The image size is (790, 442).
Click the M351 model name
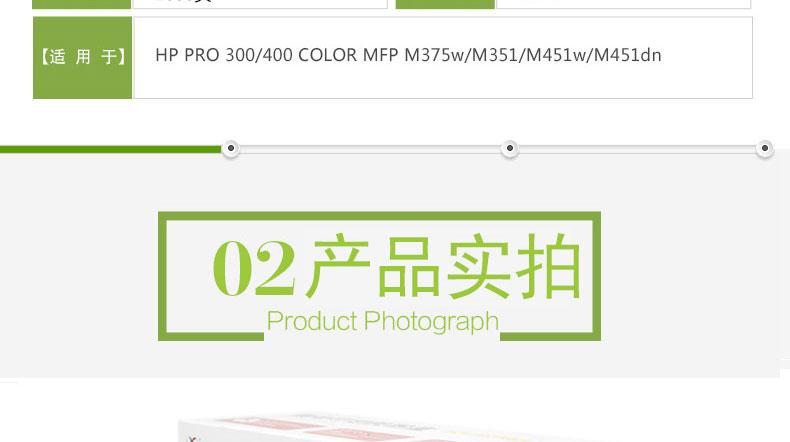(496, 55)
